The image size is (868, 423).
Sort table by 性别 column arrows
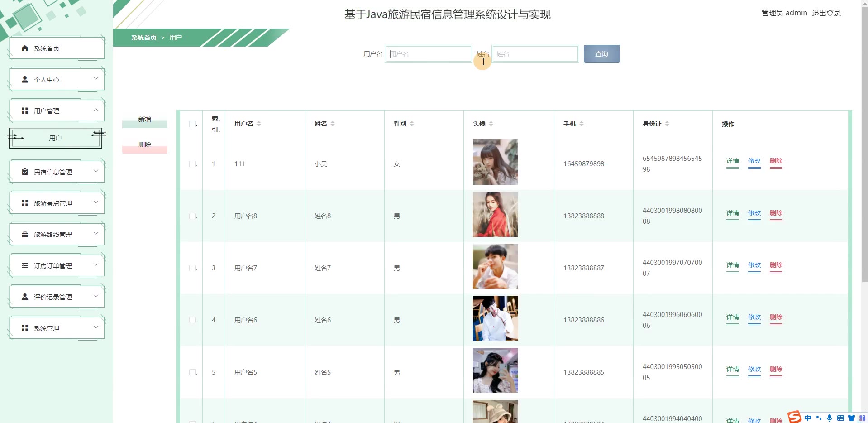pyautogui.click(x=412, y=124)
